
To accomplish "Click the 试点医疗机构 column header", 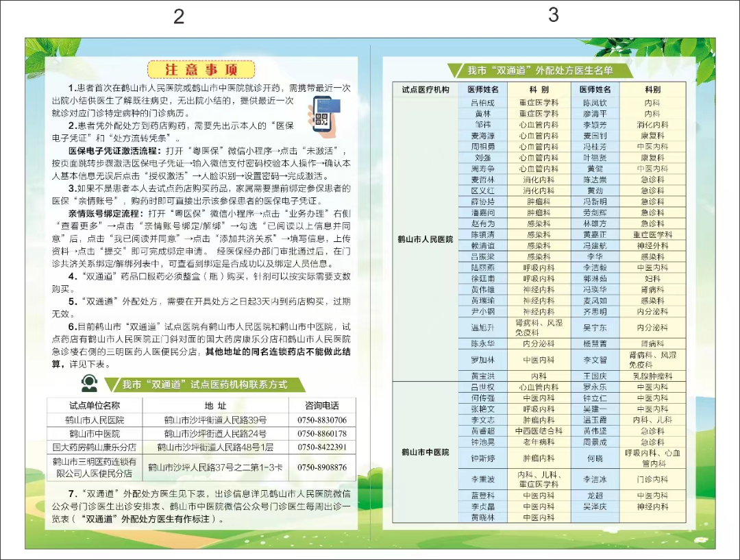I will tap(425, 90).
